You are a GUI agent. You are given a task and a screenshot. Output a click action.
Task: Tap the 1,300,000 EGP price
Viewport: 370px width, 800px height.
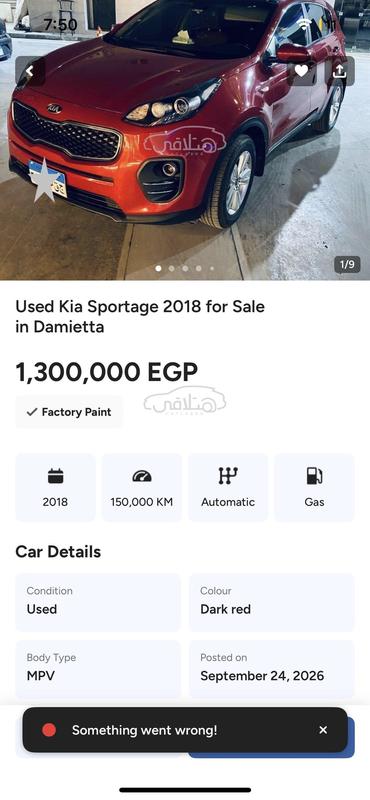point(107,372)
